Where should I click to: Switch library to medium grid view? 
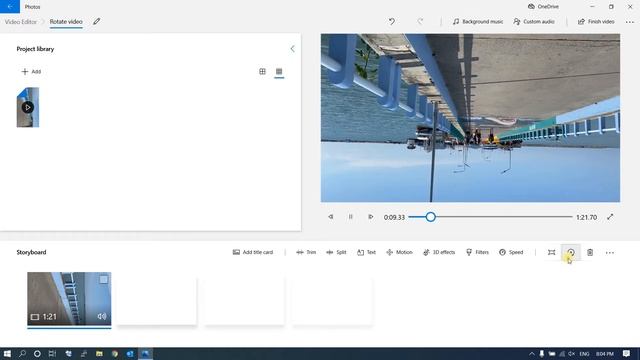coord(262,71)
